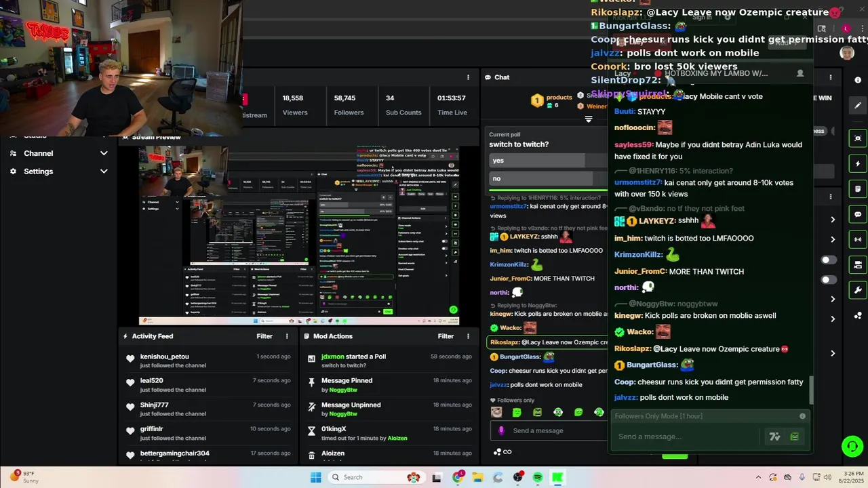This screenshot has height=488, width=868.
Task: Open bettergamingchair304 follower entry
Action: [x=175, y=453]
